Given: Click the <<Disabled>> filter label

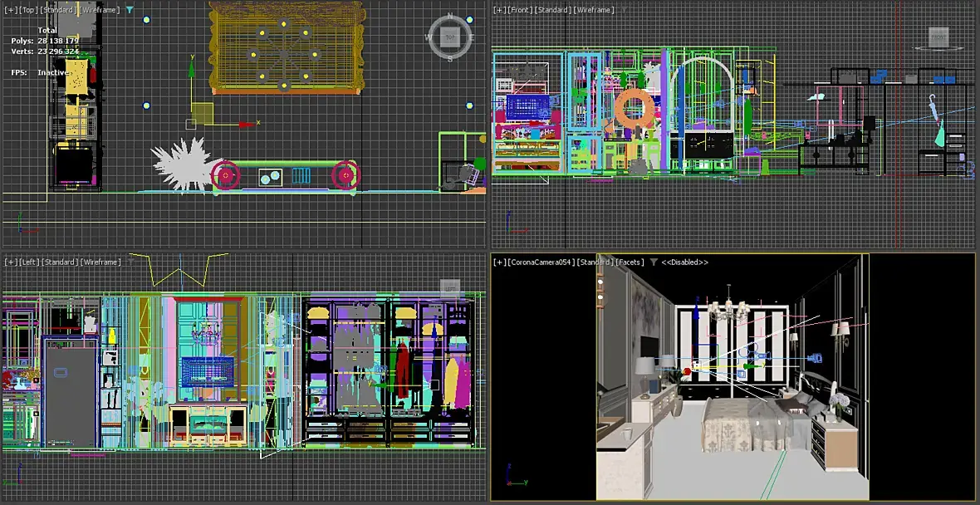Looking at the screenshot, I should click(685, 262).
